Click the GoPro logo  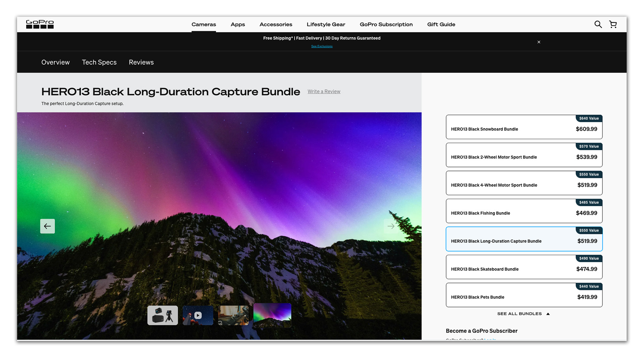(x=40, y=24)
